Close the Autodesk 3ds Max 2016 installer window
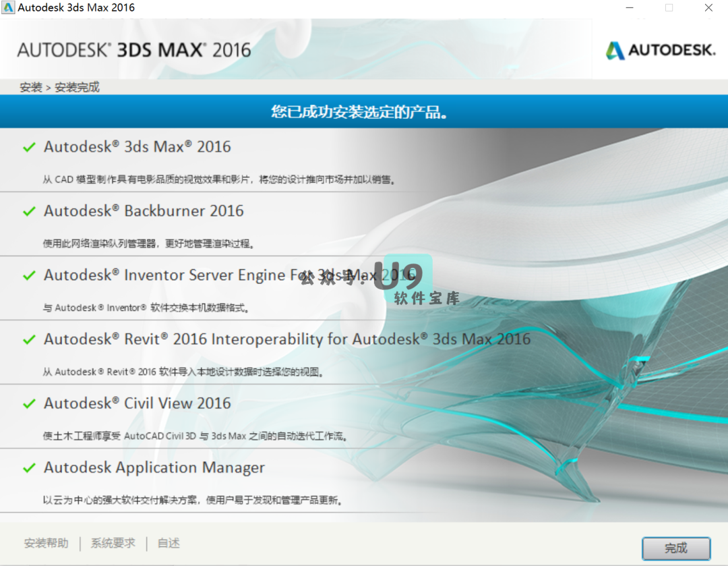Screen dimensions: 728x566 [708, 8]
